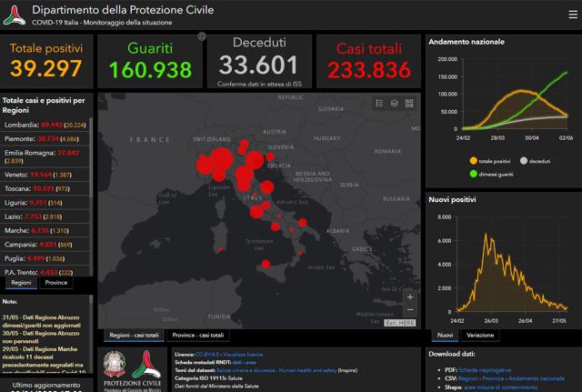
Task: Select the large Lombardia bubble on map
Action: tap(221, 160)
